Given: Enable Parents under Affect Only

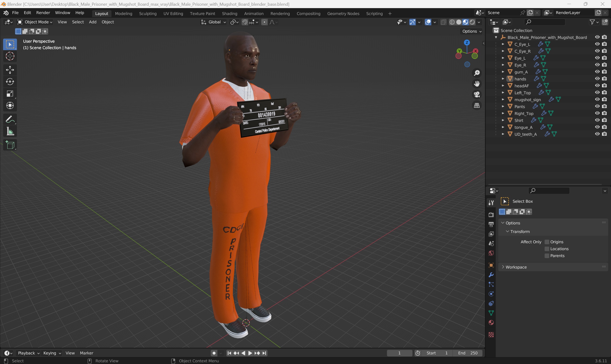Looking at the screenshot, I should pyautogui.click(x=547, y=255).
